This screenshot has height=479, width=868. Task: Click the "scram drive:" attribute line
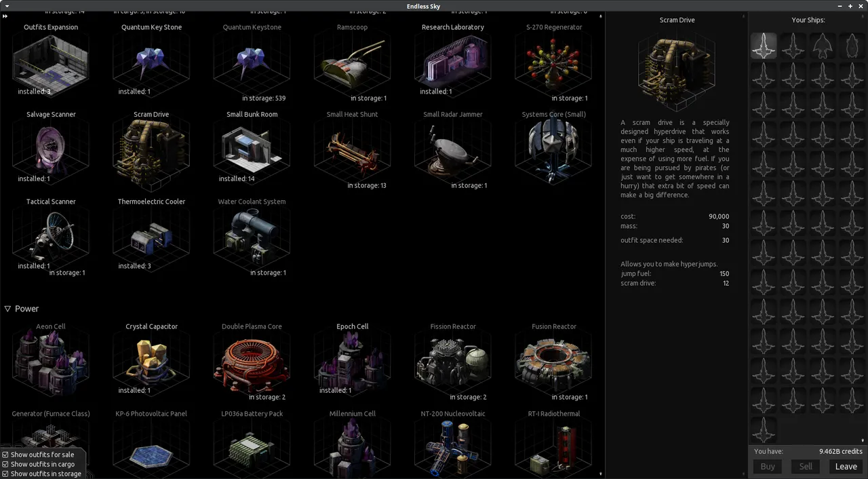(x=675, y=283)
